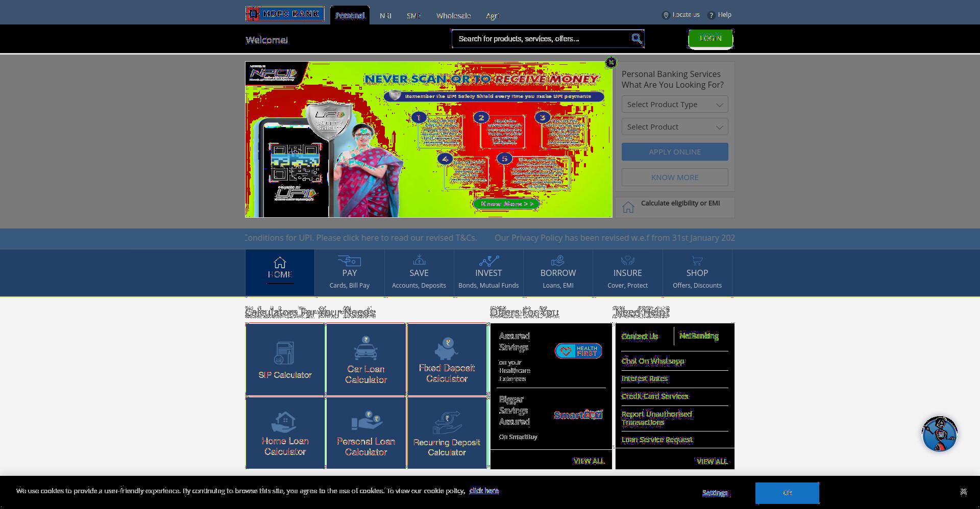Image resolution: width=980 pixels, height=509 pixels.
Task: Dismiss the cookie notice with X
Action: [963, 492]
